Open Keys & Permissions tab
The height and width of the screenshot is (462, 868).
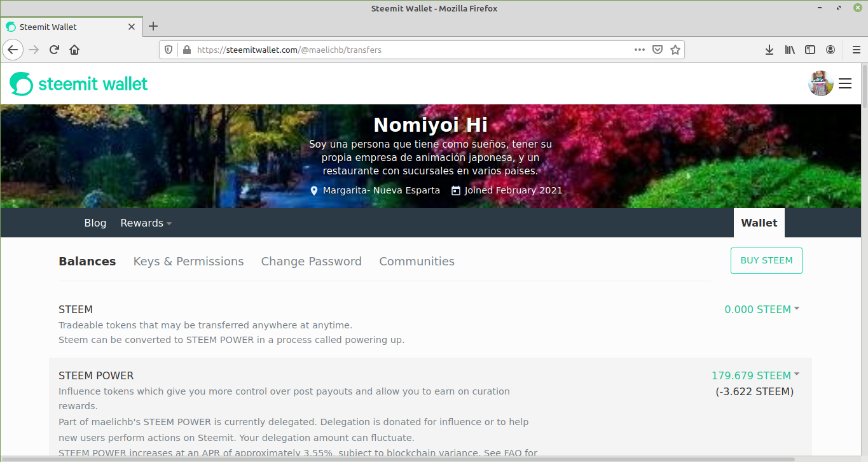188,261
